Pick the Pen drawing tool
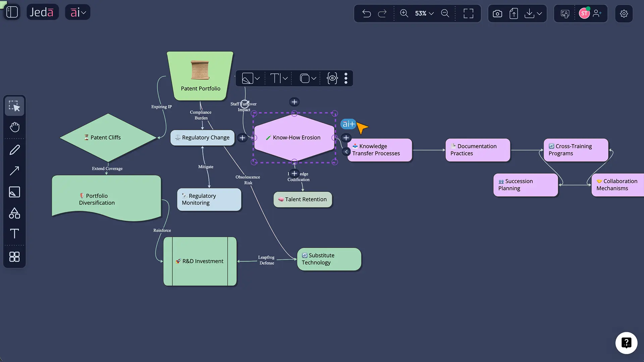Screen dimensions: 644x362 (x=14, y=150)
